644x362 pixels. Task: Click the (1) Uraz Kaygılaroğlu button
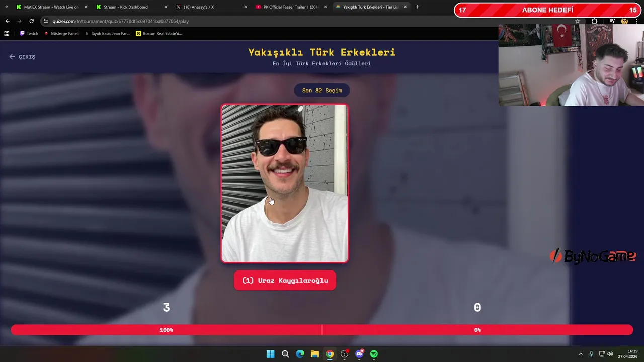tap(285, 281)
